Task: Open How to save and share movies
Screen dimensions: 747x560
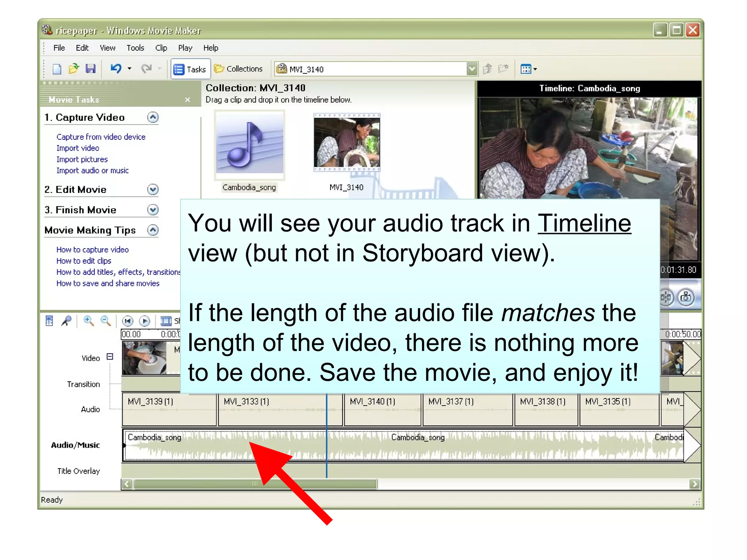Action: tap(108, 283)
